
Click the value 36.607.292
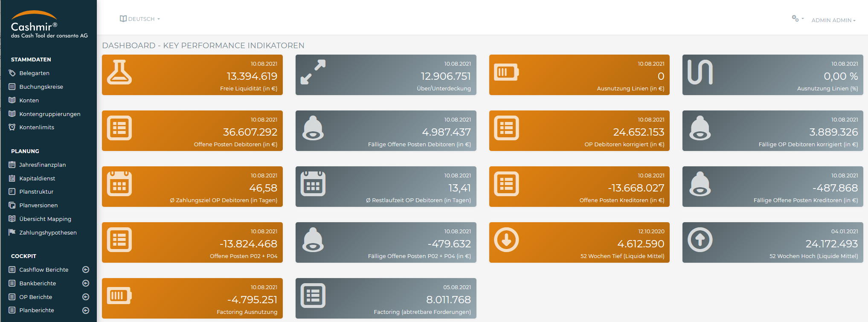tap(250, 132)
